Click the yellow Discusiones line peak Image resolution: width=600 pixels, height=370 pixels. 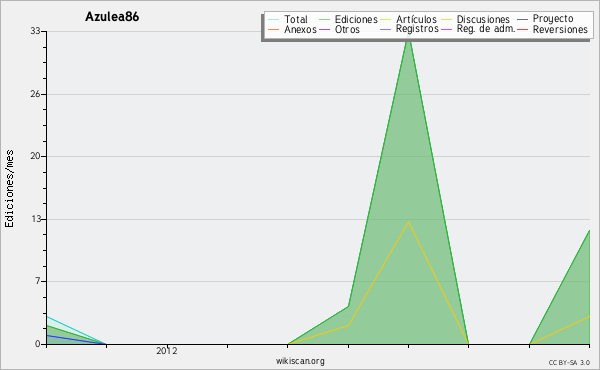click(408, 222)
